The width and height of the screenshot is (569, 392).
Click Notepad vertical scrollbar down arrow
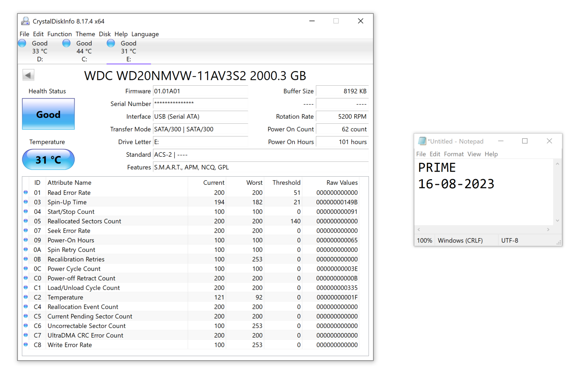coord(558,221)
